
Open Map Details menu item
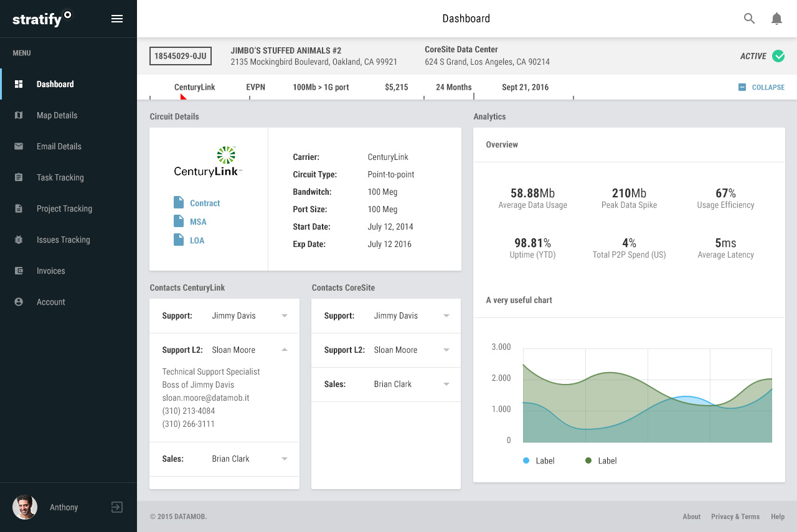[68, 115]
